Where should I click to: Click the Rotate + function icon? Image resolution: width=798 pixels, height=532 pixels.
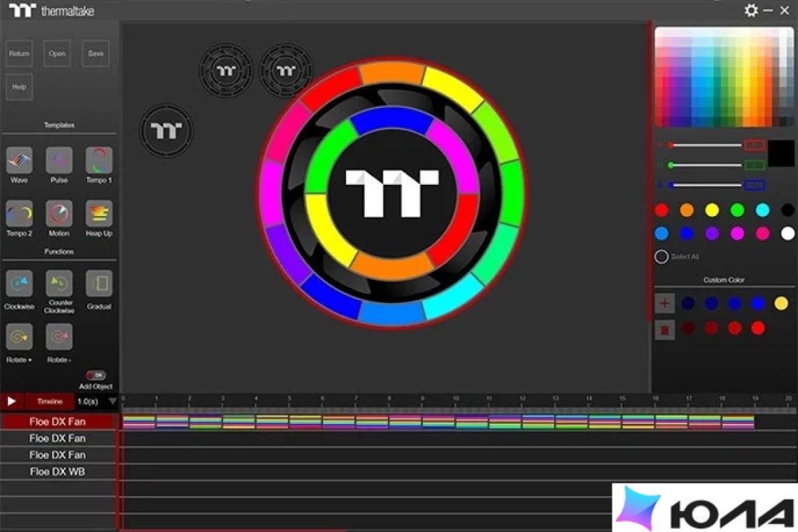click(20, 337)
